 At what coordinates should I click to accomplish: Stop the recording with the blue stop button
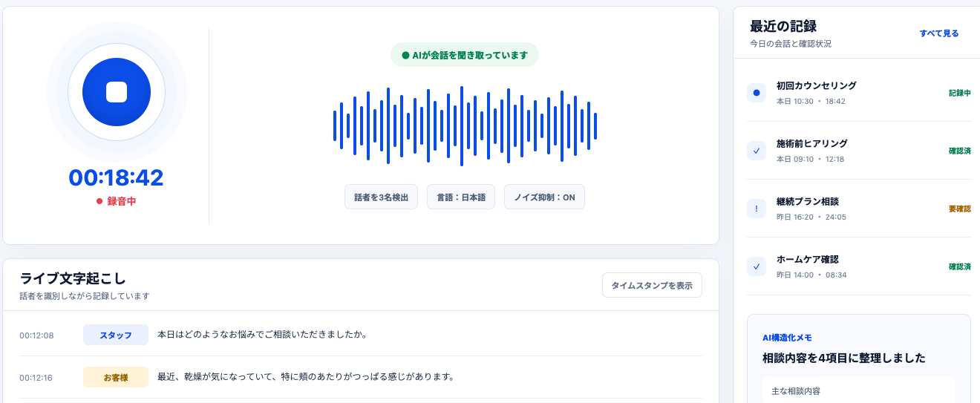point(117,92)
